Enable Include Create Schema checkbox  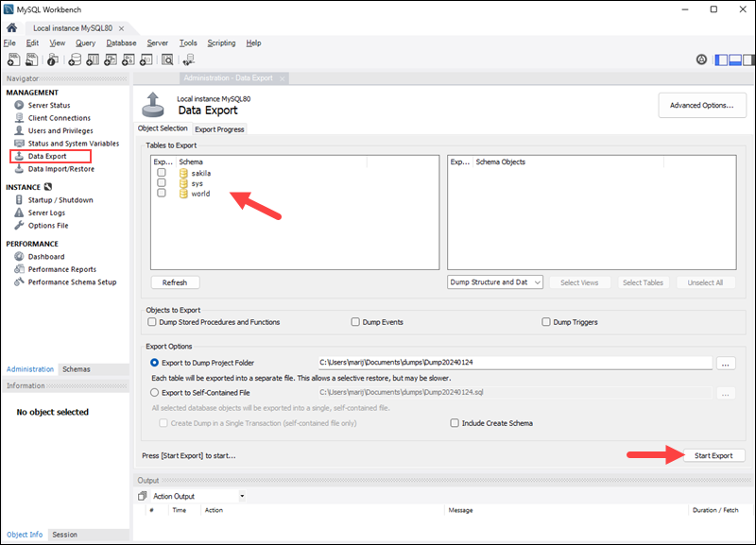(x=455, y=422)
